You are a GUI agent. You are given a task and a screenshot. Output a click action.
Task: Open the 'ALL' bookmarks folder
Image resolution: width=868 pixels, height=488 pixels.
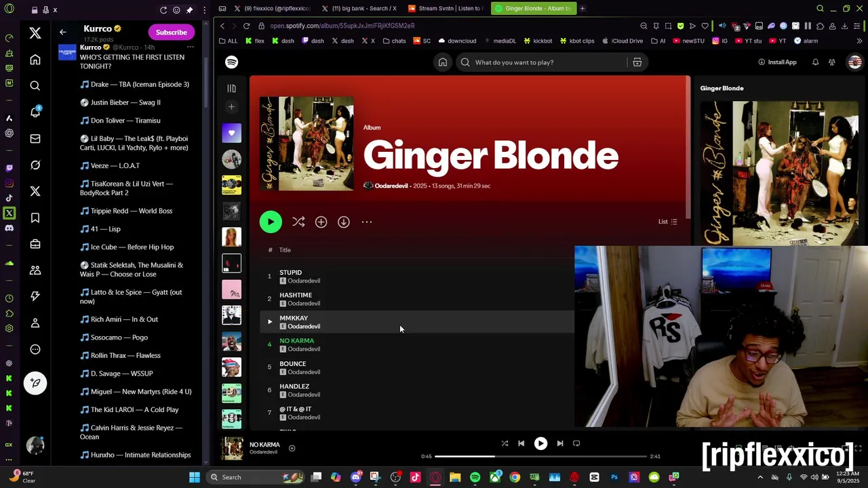[x=228, y=41]
